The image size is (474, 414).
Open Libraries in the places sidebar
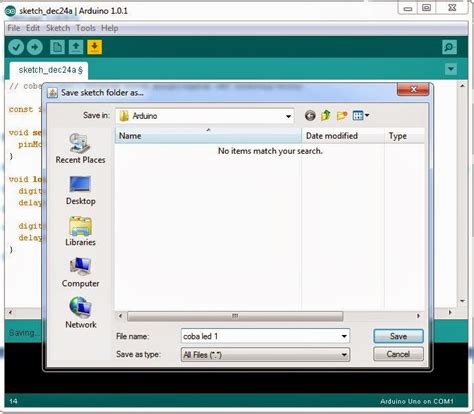80,232
